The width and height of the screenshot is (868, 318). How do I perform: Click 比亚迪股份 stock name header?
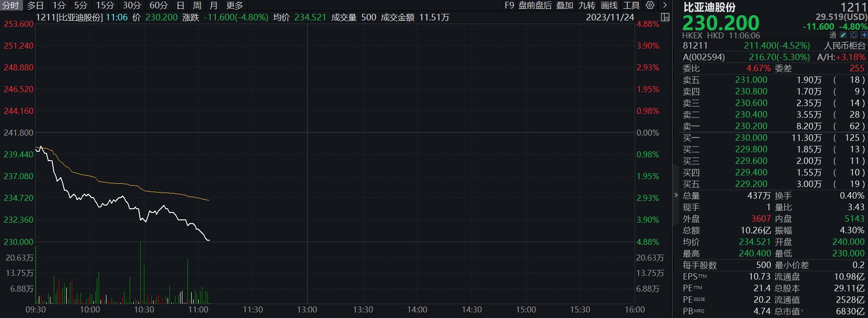710,7
